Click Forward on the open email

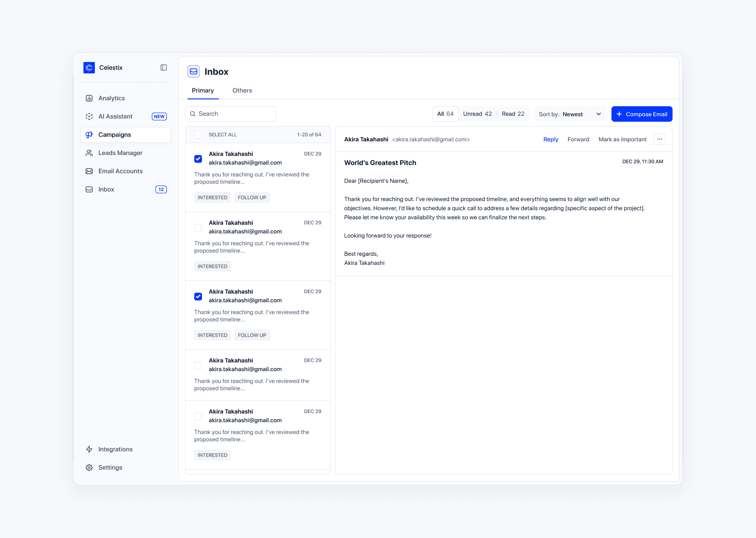tap(578, 140)
